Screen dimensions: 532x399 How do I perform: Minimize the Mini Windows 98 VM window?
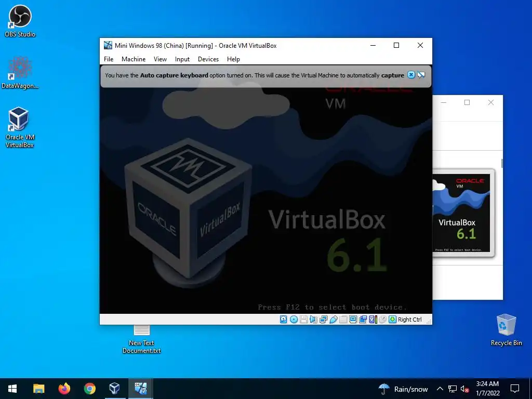(373, 46)
